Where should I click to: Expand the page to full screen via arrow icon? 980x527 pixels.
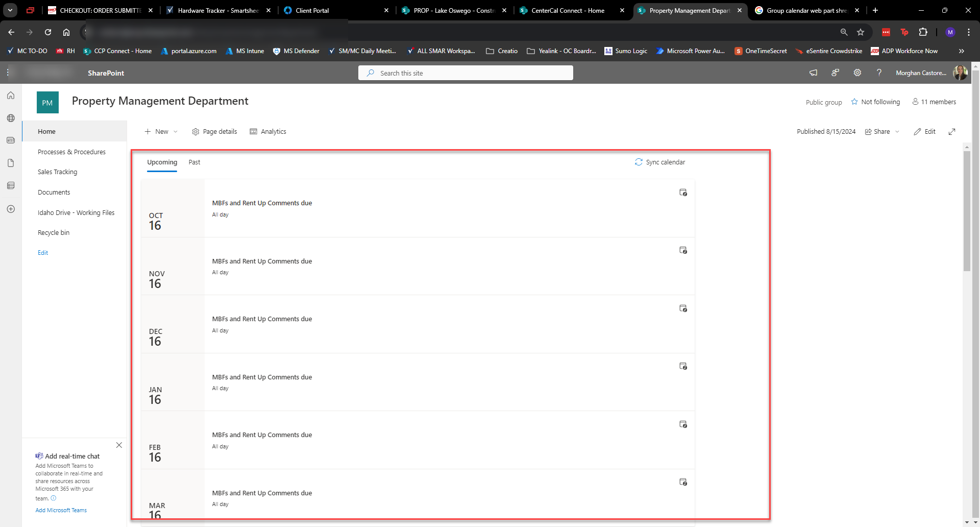coord(952,131)
